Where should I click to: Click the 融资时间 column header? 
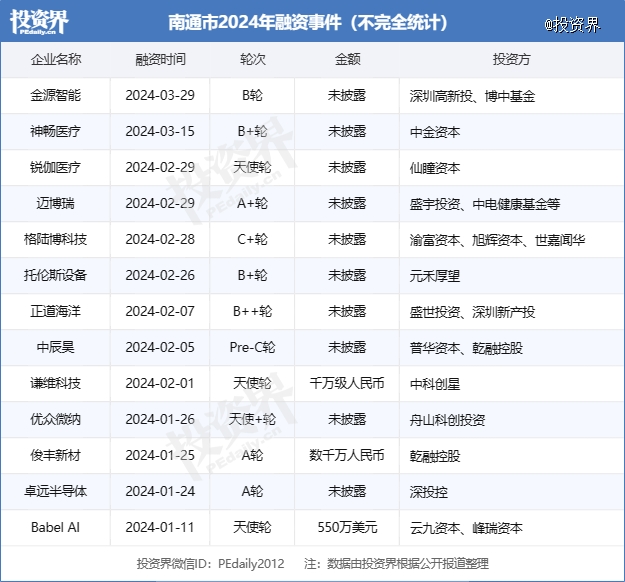pos(160,59)
